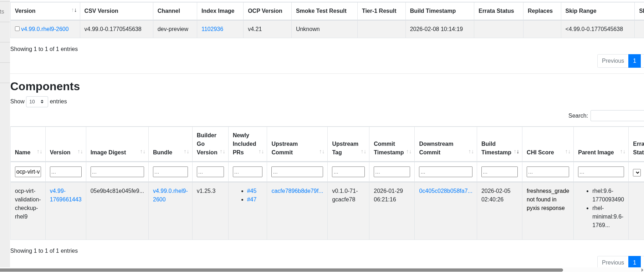Click Previous in the top table pagination
644x272 pixels.
coord(613,61)
